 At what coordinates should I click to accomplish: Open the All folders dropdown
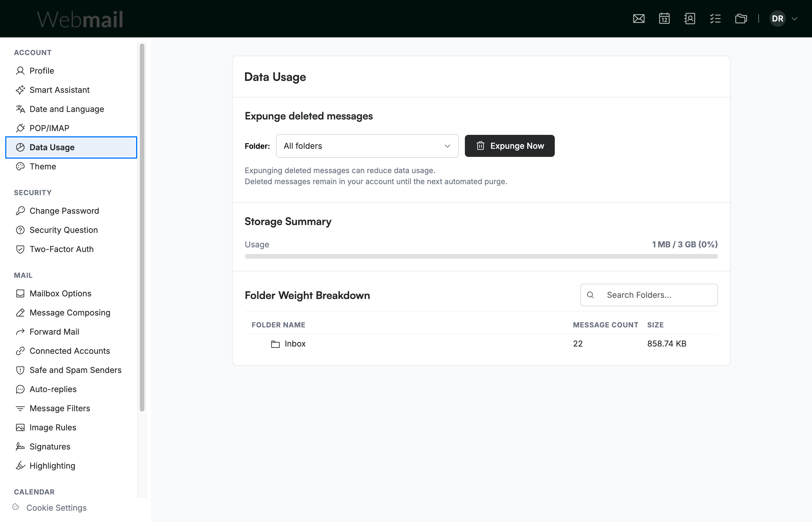coord(367,146)
